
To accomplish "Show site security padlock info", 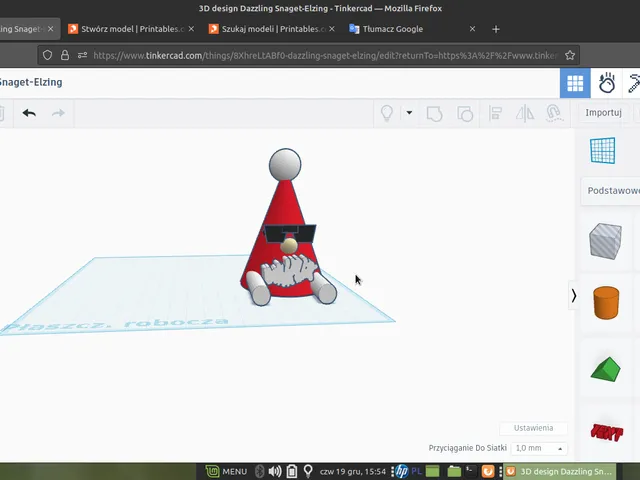I will point(65,55).
